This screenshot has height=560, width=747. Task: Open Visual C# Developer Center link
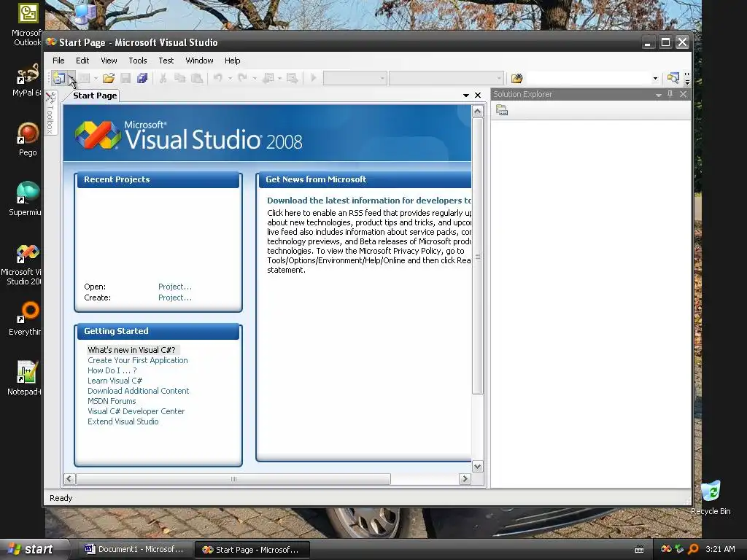coord(136,411)
